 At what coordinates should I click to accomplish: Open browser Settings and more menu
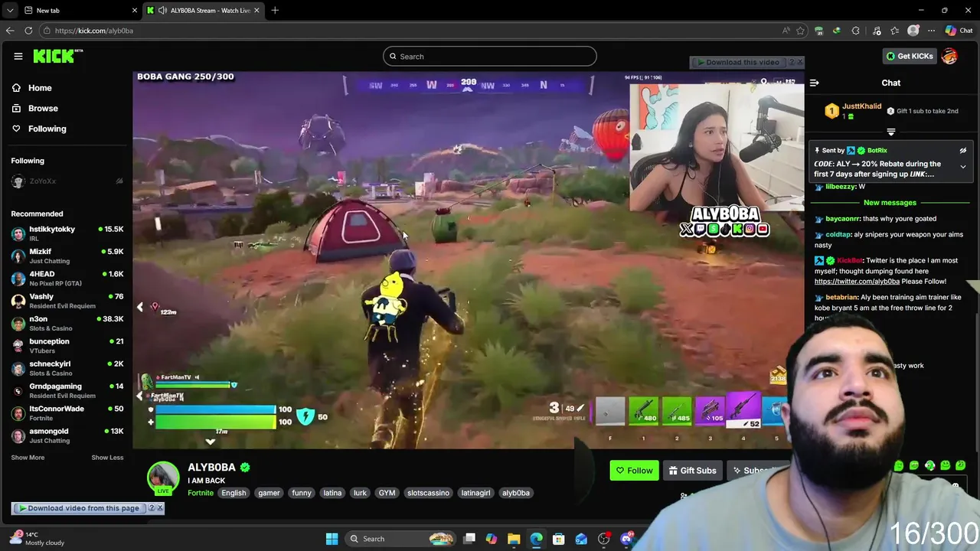point(931,31)
